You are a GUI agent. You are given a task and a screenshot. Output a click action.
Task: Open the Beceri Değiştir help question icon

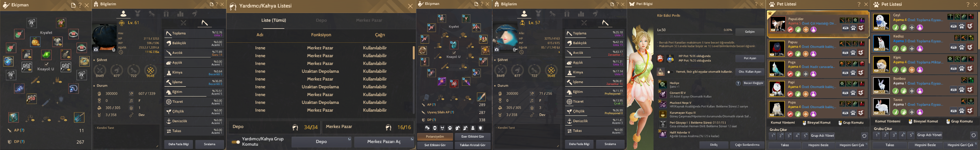pos(738,83)
